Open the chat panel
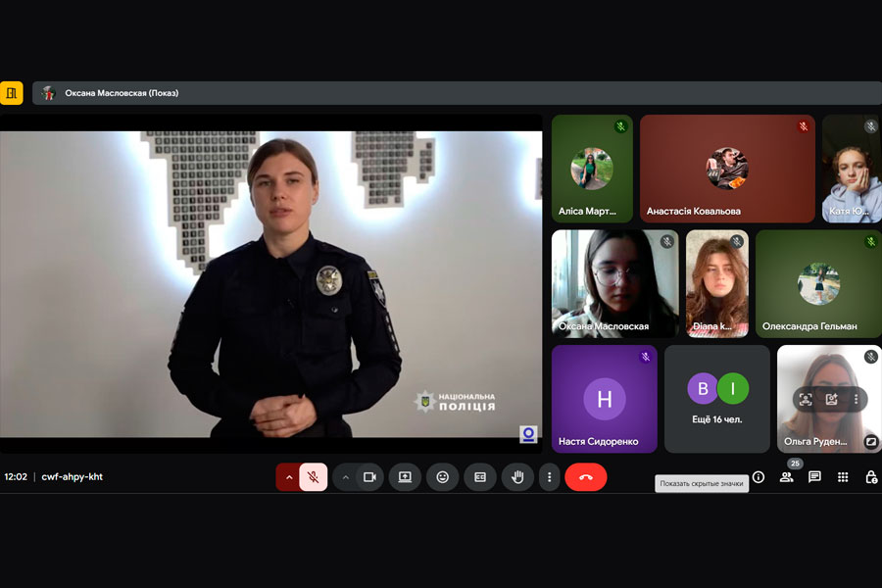This screenshot has height=588, width=882. point(814,477)
